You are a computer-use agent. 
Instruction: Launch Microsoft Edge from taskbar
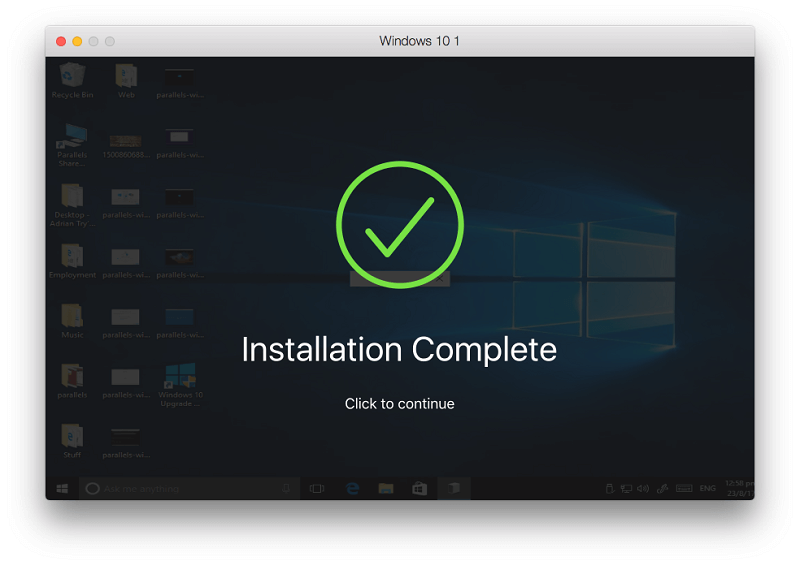[352, 488]
